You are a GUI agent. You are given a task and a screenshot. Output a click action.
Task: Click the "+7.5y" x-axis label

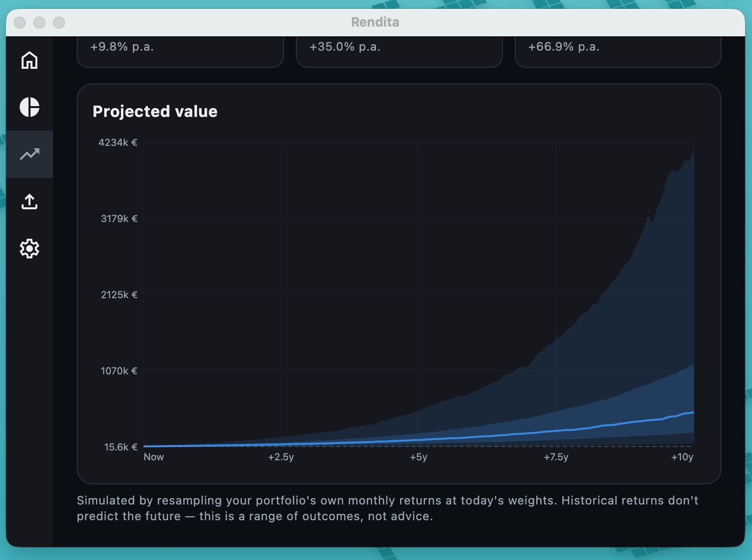(x=556, y=457)
